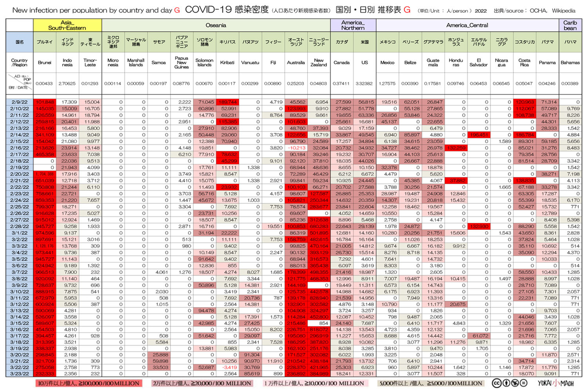This screenshot has height=392, width=588.
Task: Click the negative Kiribati value -3,419
Action: pos(227,366)
